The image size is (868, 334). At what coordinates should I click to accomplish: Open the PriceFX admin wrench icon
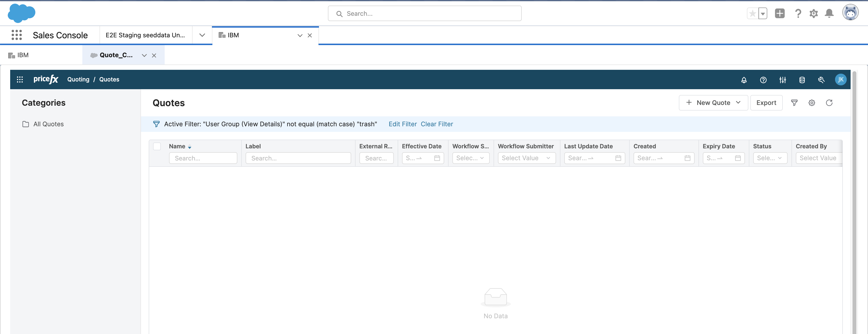pyautogui.click(x=821, y=80)
